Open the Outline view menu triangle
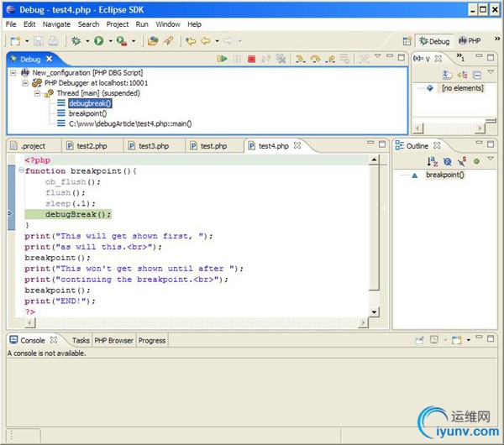This screenshot has width=504, height=445. (x=491, y=159)
